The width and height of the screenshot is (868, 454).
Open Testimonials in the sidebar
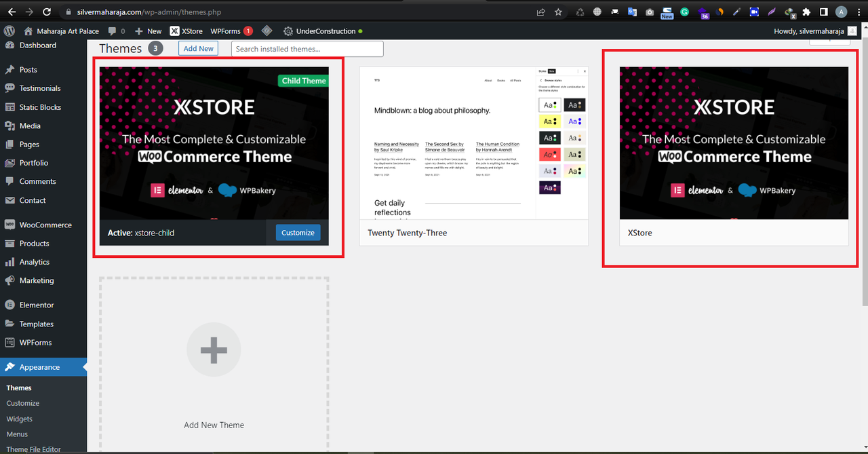pos(40,88)
